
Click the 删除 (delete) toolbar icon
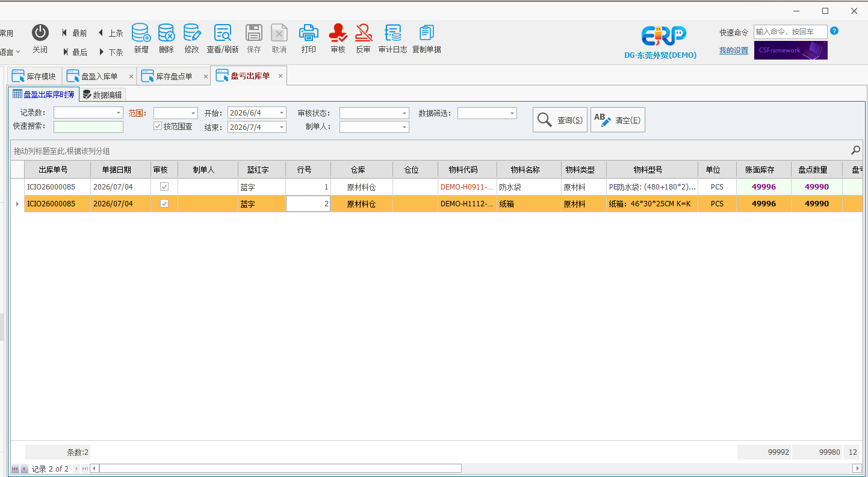tap(166, 32)
